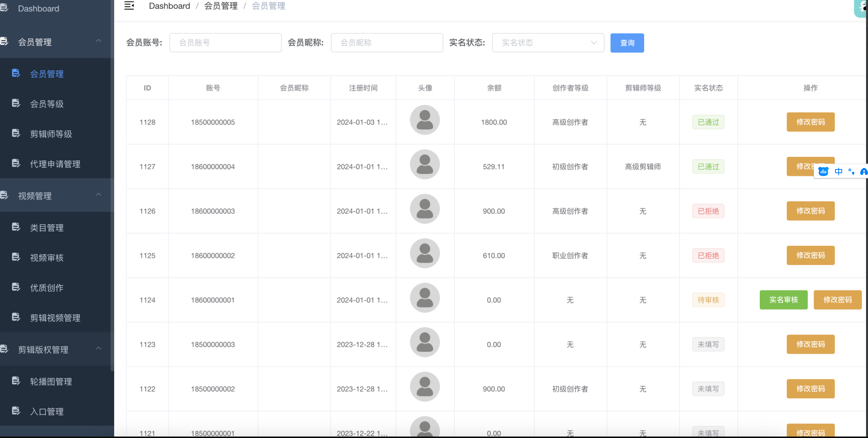Open 剪辑视频管理 page
Screen dimensions: 868x438
pos(55,318)
